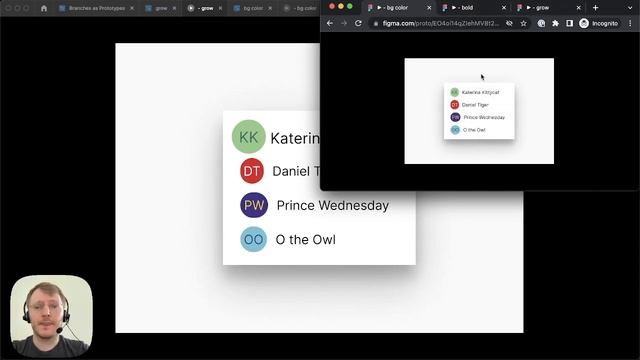Select 'O the Owl' in the large list
This screenshot has width=640, height=360.
[306, 240]
